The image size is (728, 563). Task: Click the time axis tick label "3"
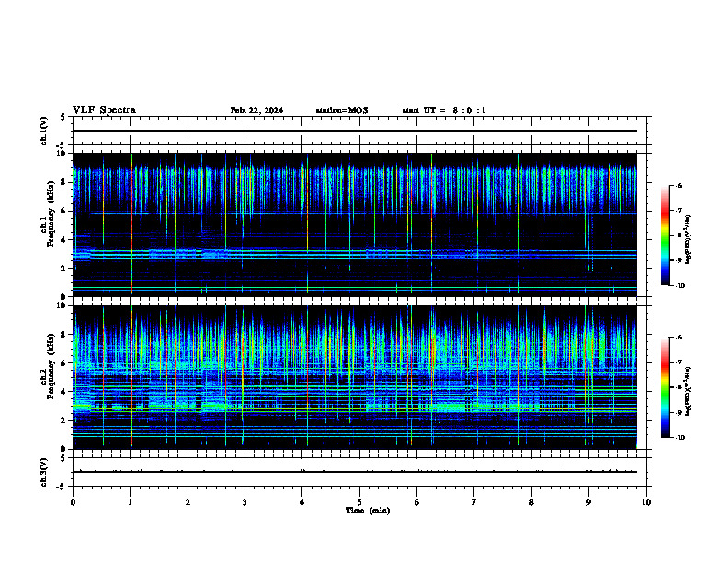click(245, 502)
